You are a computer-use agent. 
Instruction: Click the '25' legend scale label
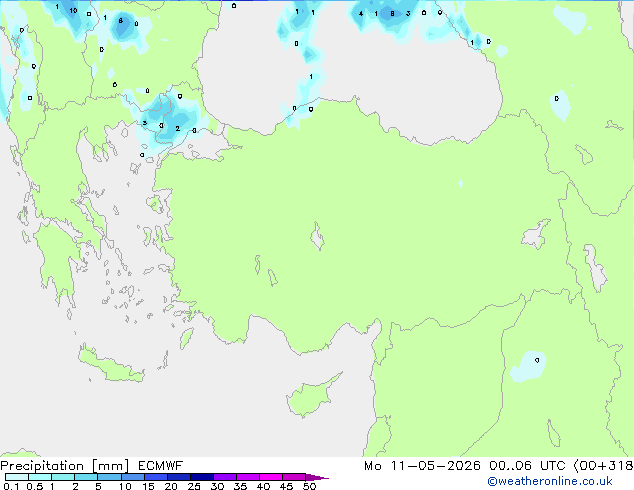click(x=194, y=486)
